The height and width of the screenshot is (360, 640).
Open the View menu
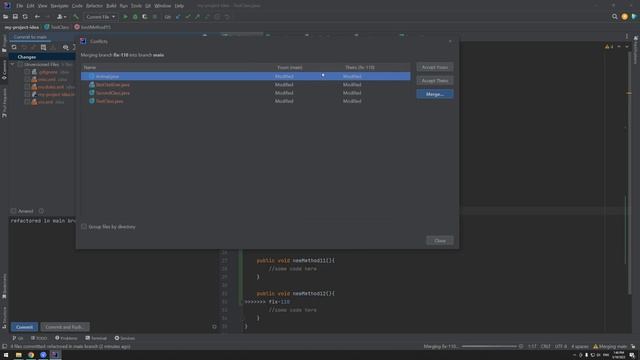click(42, 6)
